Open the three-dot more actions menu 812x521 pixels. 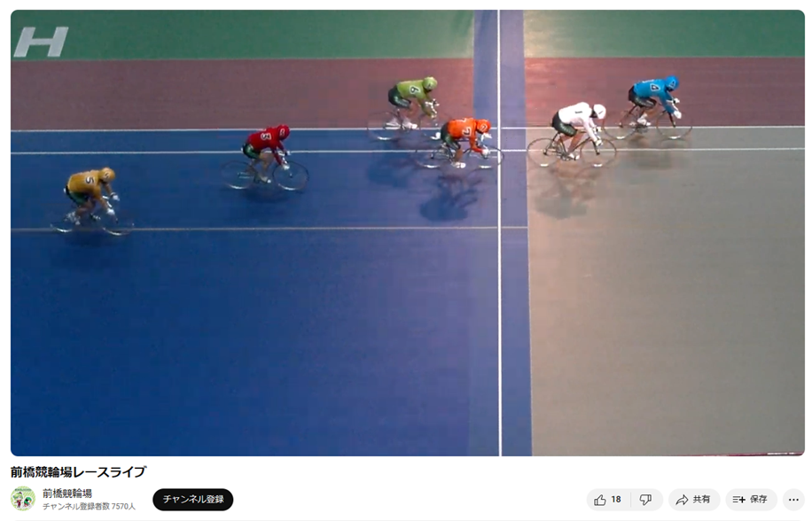793,500
